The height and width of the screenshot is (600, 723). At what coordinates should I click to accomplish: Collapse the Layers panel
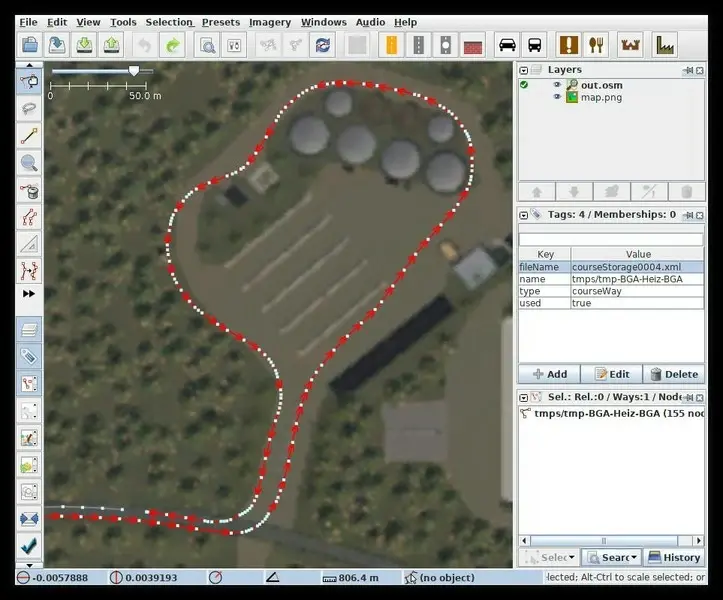[x=523, y=70]
